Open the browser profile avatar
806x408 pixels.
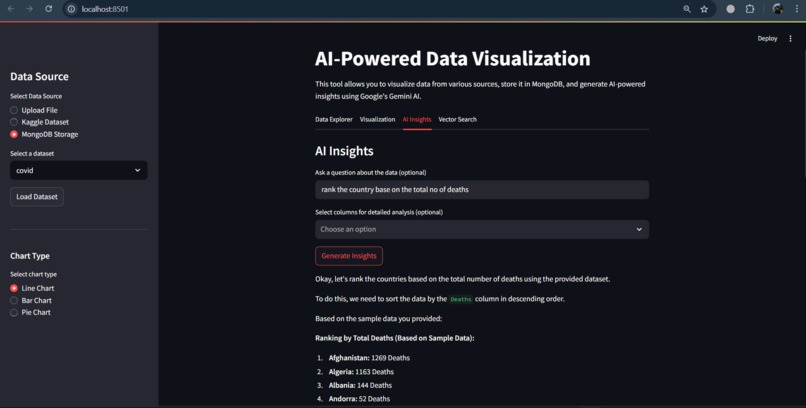pos(778,9)
